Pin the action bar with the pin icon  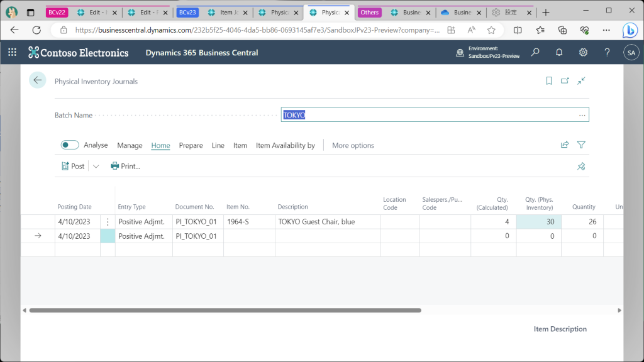point(581,166)
